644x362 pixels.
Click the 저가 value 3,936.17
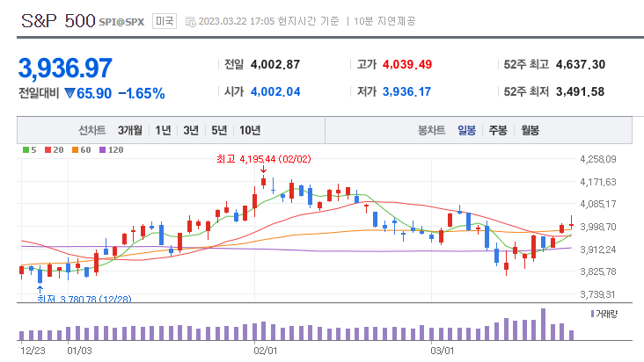406,91
